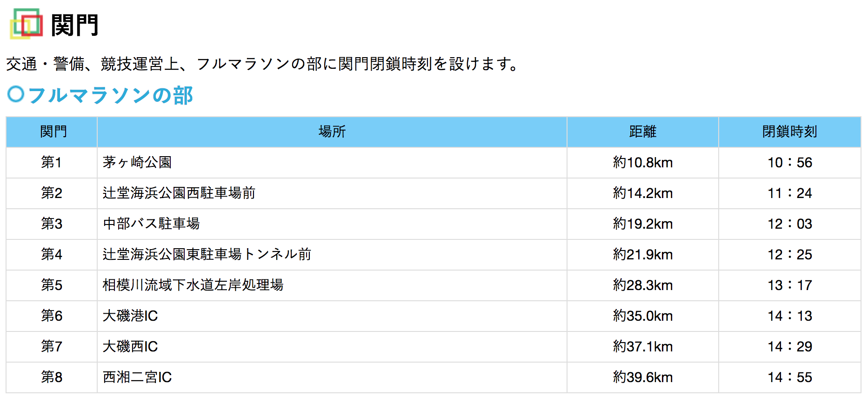Select the 西湘二宮IC location cell
The height and width of the screenshot is (410, 868).
click(x=137, y=377)
